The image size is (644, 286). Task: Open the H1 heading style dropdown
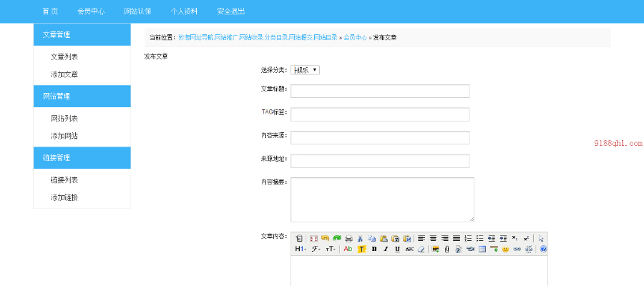point(301,249)
